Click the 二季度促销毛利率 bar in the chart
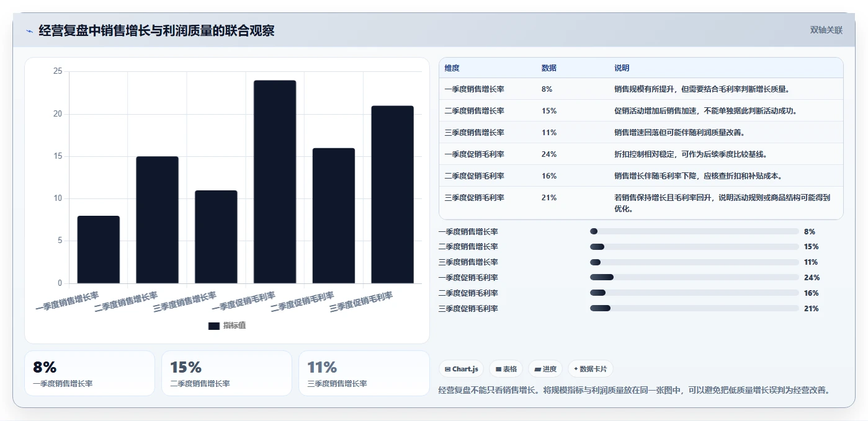Image resolution: width=868 pixels, height=421 pixels. point(334,216)
